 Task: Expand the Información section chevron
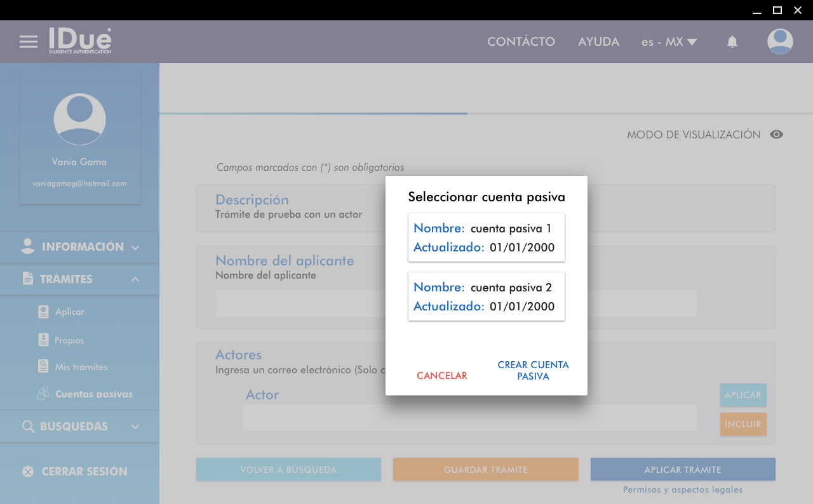point(135,248)
